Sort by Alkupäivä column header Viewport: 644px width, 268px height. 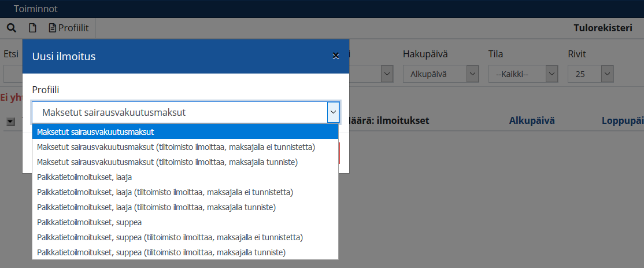click(x=531, y=120)
